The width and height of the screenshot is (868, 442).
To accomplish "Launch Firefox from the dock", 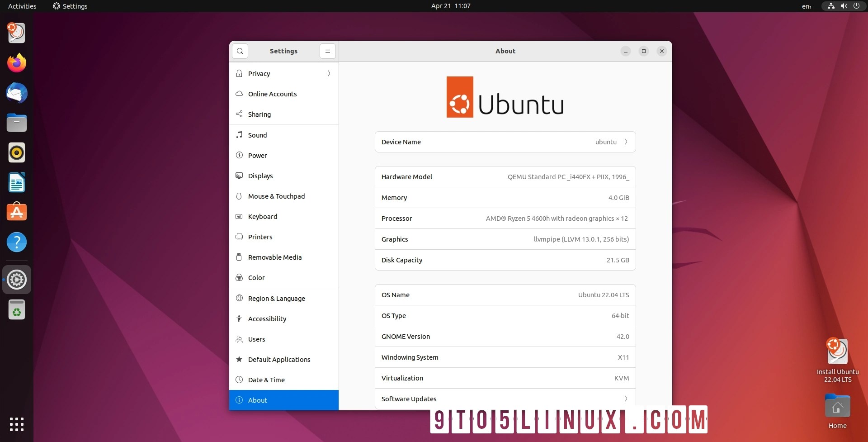I will coord(16,63).
